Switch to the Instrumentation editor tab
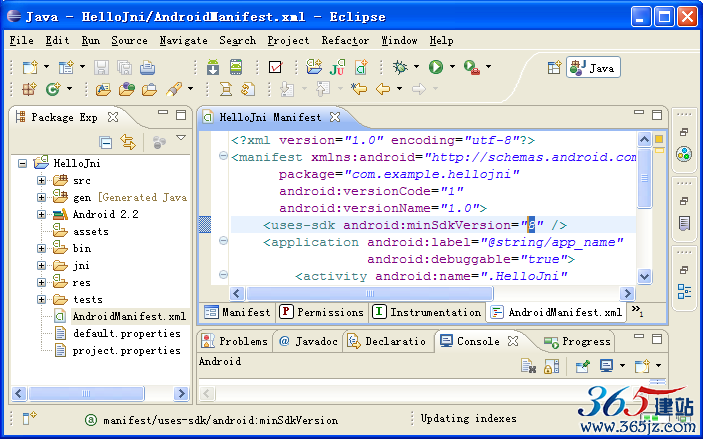The image size is (703, 440). pyautogui.click(x=427, y=312)
